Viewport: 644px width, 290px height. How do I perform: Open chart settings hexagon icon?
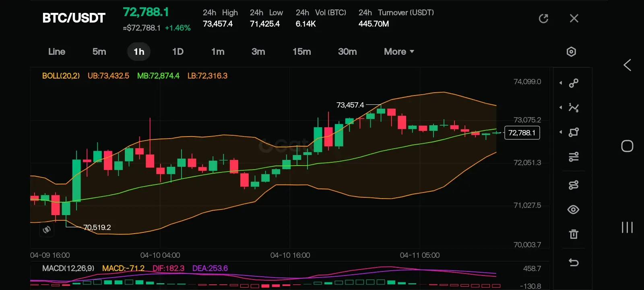click(571, 52)
